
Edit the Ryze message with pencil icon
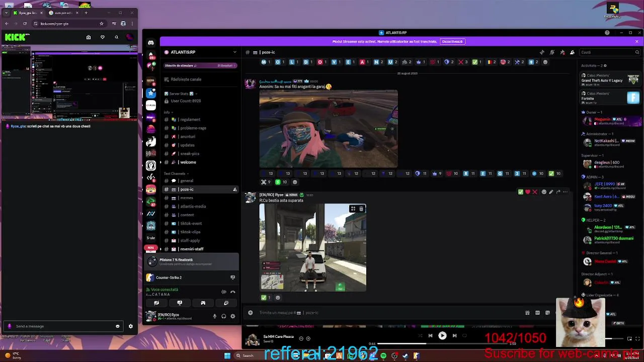pyautogui.click(x=551, y=192)
